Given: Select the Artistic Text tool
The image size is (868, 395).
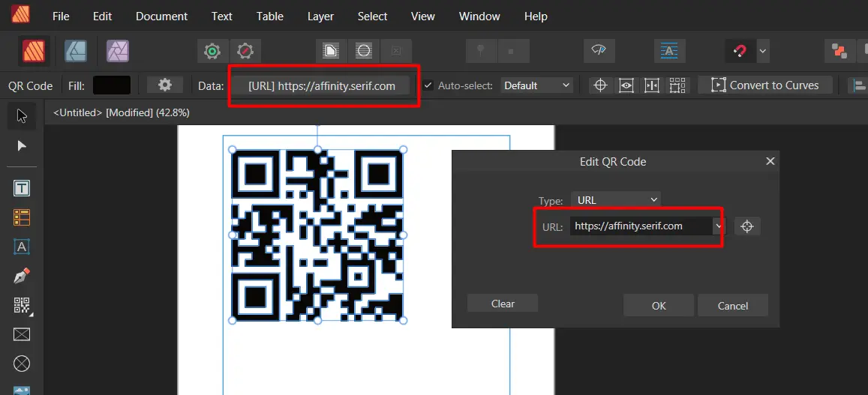Looking at the screenshot, I should [x=22, y=247].
